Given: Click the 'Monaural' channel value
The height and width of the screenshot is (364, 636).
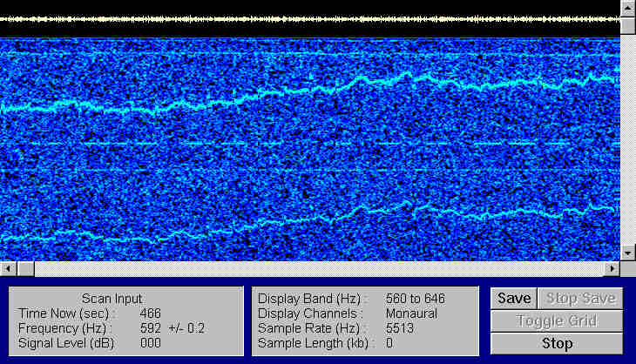Looking at the screenshot, I should pyautogui.click(x=411, y=313).
